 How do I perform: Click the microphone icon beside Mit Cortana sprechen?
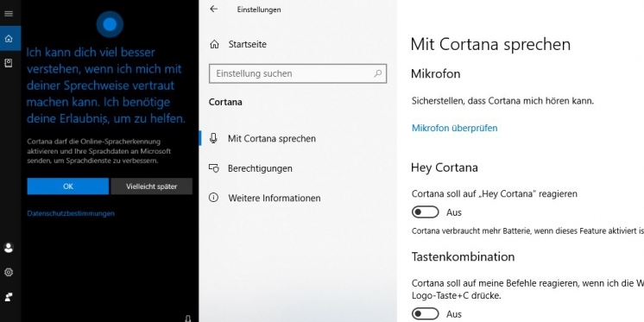point(213,138)
